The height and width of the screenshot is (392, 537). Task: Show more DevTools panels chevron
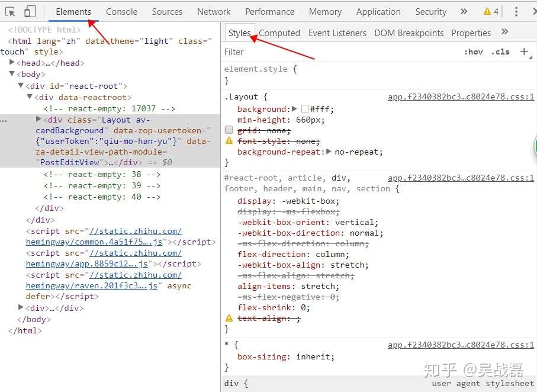pyautogui.click(x=464, y=11)
